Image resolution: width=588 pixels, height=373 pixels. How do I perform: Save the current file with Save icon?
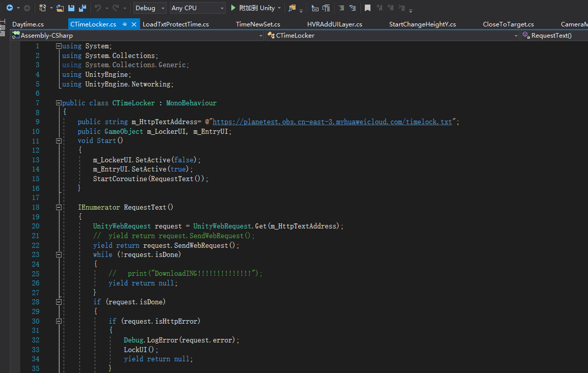(71, 8)
